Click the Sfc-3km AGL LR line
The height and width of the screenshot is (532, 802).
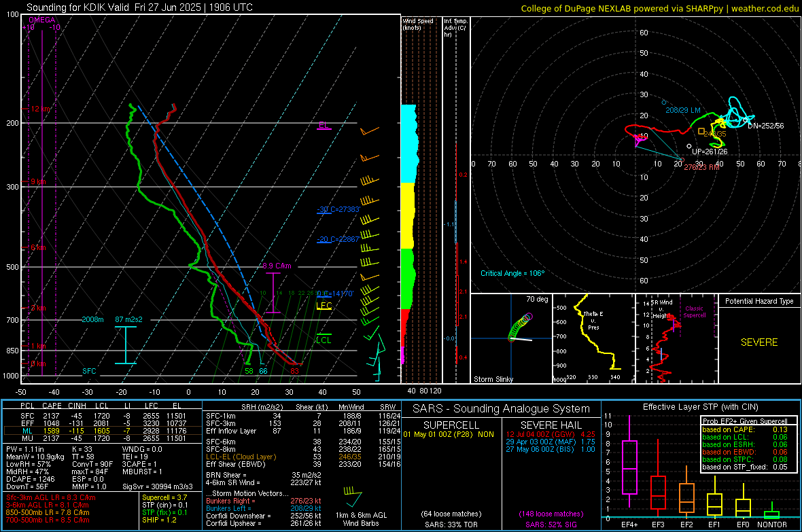point(51,497)
